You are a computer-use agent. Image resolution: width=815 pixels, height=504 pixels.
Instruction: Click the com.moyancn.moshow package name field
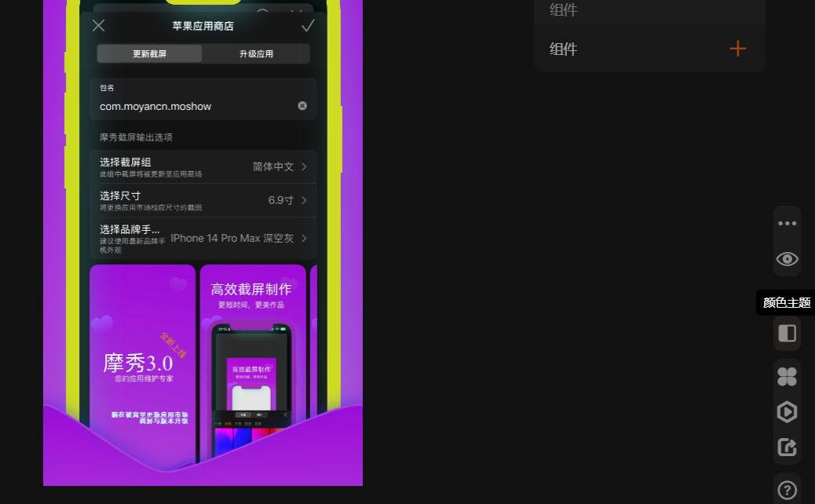203,106
